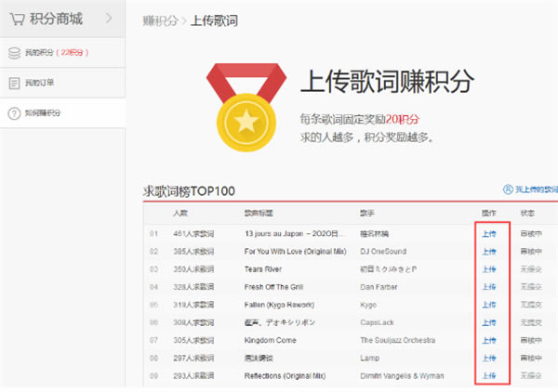Upload lyrics for the CapsLack song

(489, 322)
